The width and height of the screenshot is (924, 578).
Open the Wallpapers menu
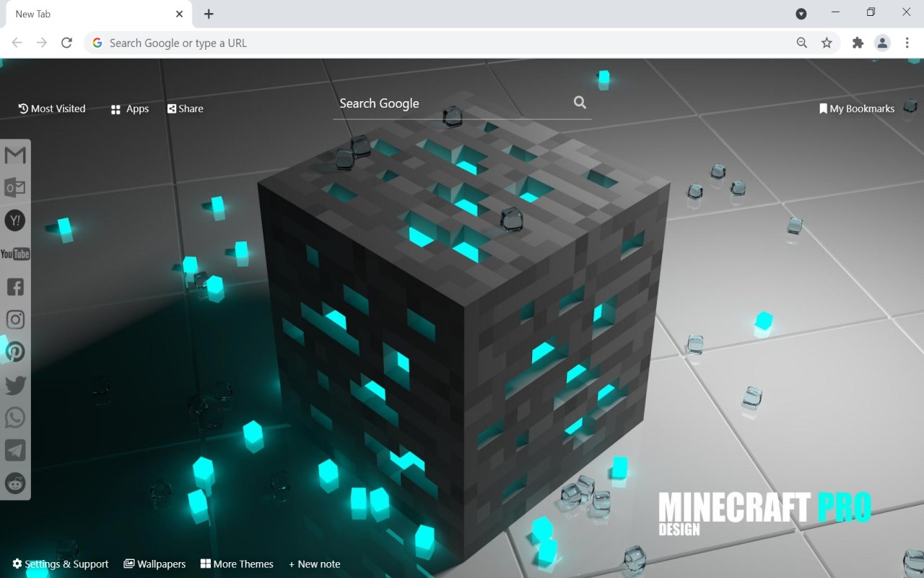click(154, 564)
